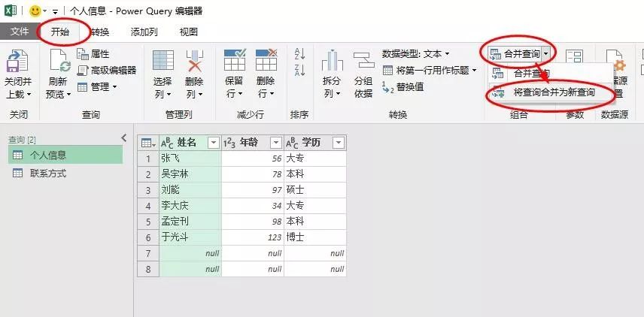This screenshot has width=644, height=317.
Task: Click the Excel app icon in title bar
Action: [10, 11]
